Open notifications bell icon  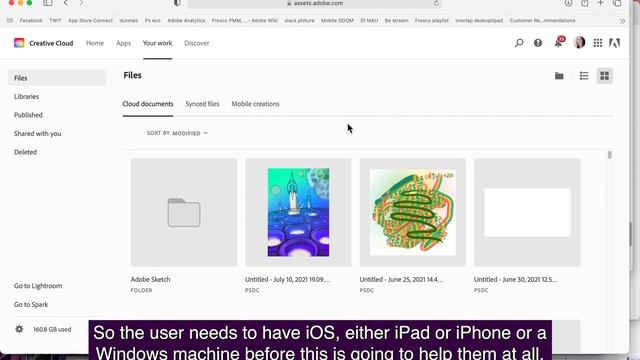click(x=558, y=42)
